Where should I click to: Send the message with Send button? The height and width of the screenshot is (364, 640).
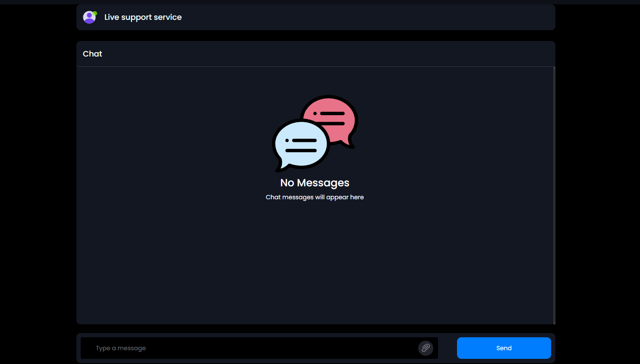[x=504, y=348]
